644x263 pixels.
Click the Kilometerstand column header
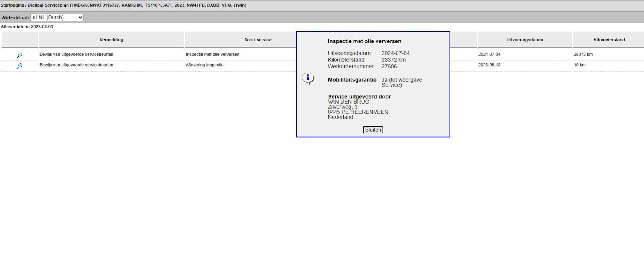(609, 40)
